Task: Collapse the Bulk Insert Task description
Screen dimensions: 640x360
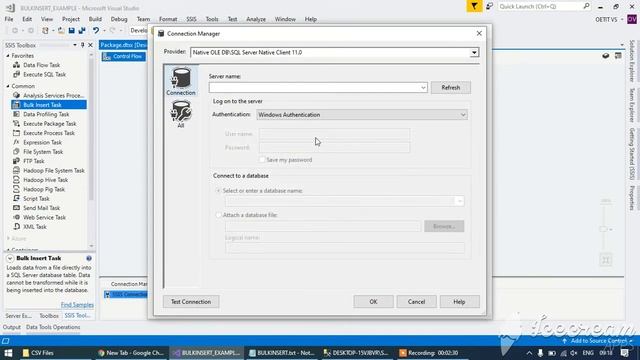Action: (10, 258)
